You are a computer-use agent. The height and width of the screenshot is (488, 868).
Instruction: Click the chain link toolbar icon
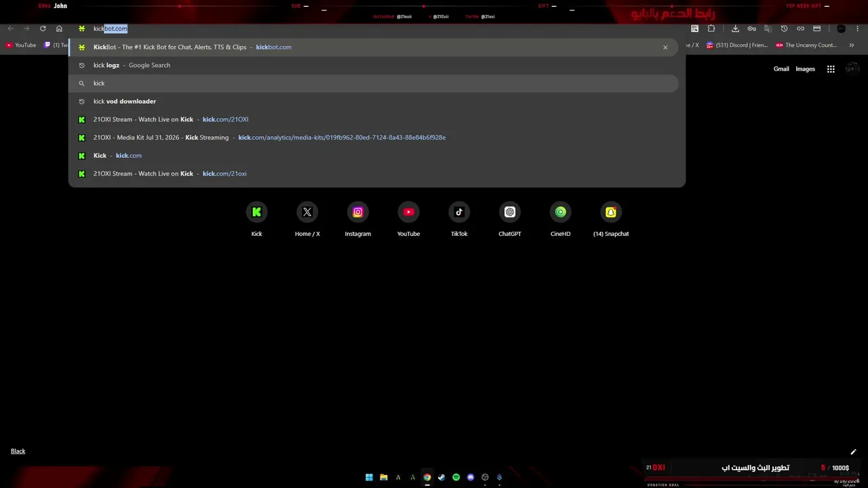800,28
